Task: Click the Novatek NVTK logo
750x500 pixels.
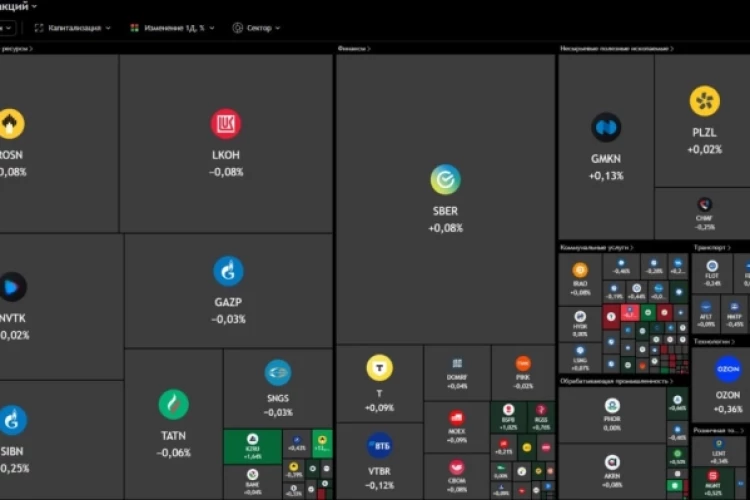Action: (x=12, y=287)
